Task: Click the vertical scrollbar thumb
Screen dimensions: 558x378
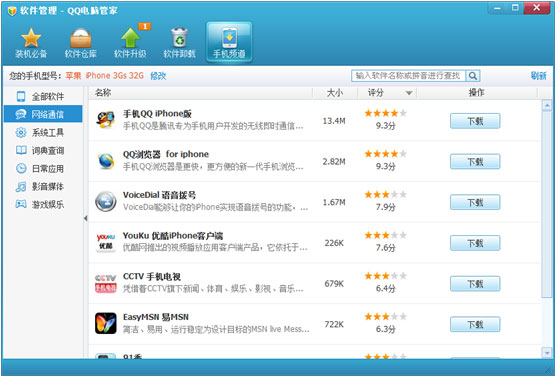Action: tap(547, 204)
